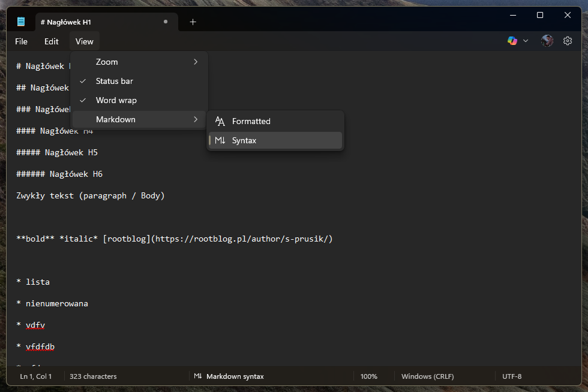Select Syntax markdown view mode
The height and width of the screenshot is (392, 588).
(x=244, y=140)
